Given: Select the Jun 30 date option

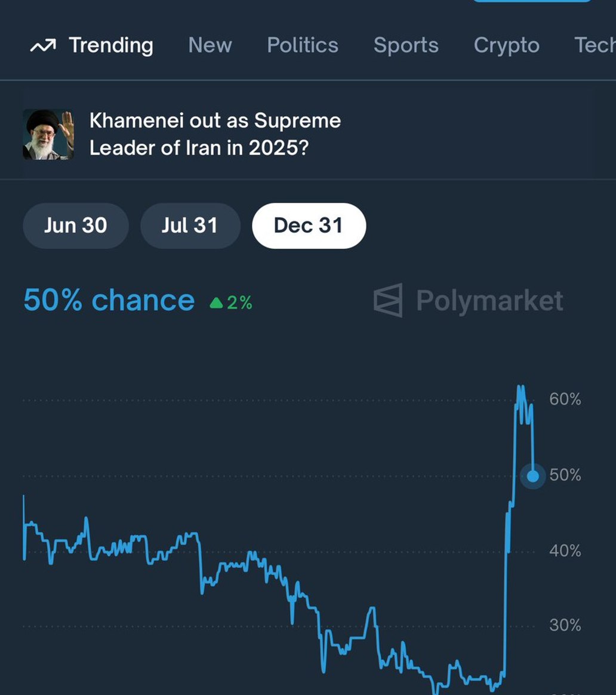Looking at the screenshot, I should [x=76, y=226].
